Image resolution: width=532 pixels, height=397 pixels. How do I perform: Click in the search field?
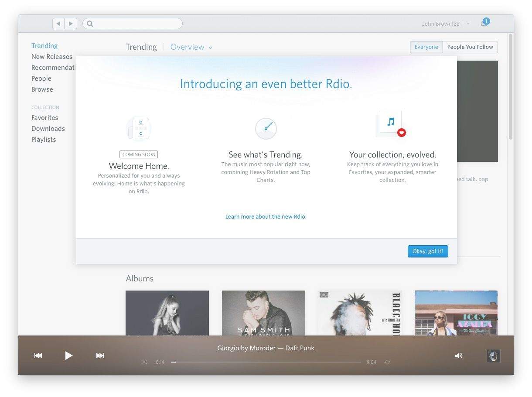[x=135, y=24]
